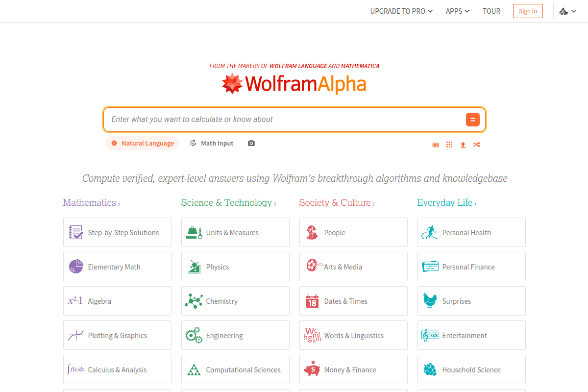This screenshot has width=588, height=392.
Task: Click the Sign in button
Action: click(528, 11)
